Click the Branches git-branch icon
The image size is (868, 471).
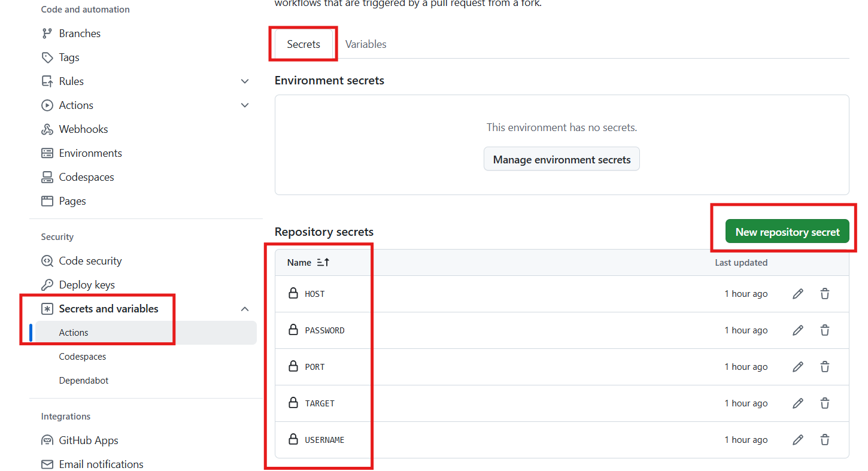coord(47,34)
